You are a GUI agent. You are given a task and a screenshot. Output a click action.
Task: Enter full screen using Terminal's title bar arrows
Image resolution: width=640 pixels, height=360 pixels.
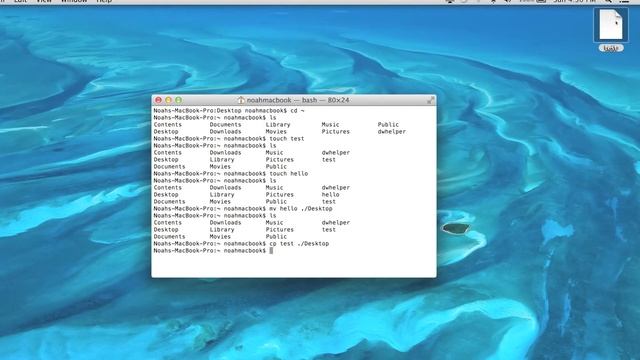430,100
